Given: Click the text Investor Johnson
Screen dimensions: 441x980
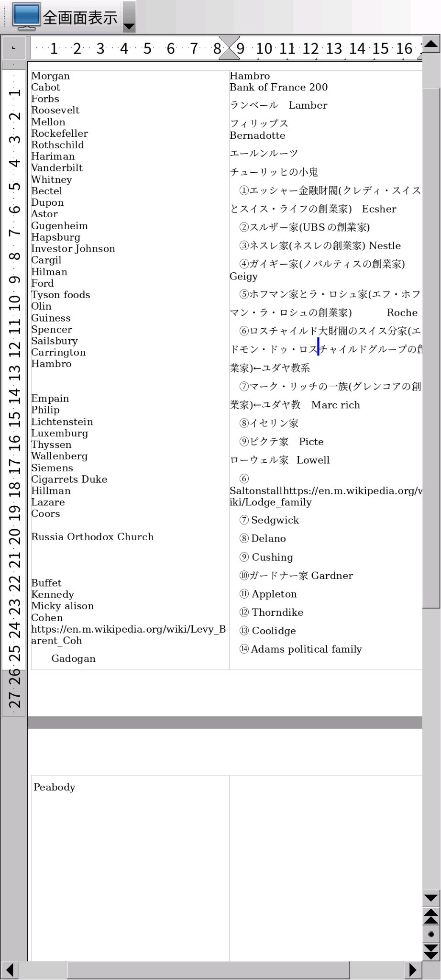Looking at the screenshot, I should (73, 249).
